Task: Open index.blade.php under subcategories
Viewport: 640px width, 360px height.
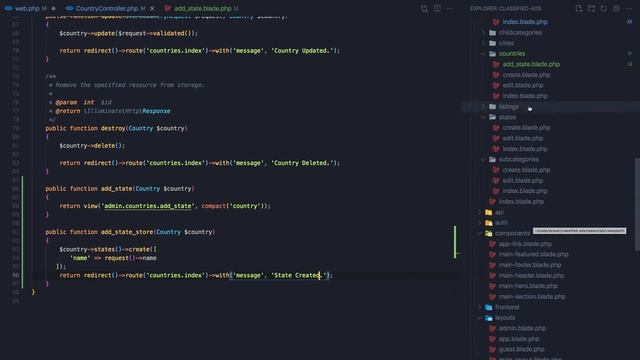Action: (525, 191)
